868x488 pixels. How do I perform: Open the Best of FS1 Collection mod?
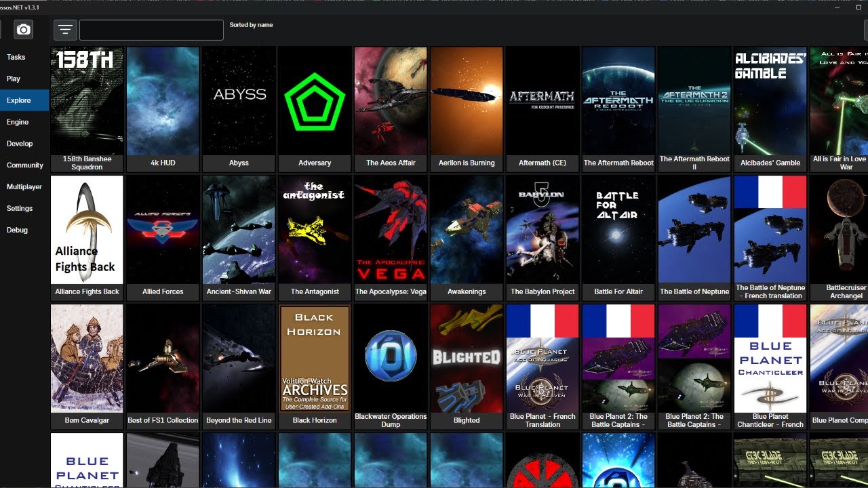163,366
